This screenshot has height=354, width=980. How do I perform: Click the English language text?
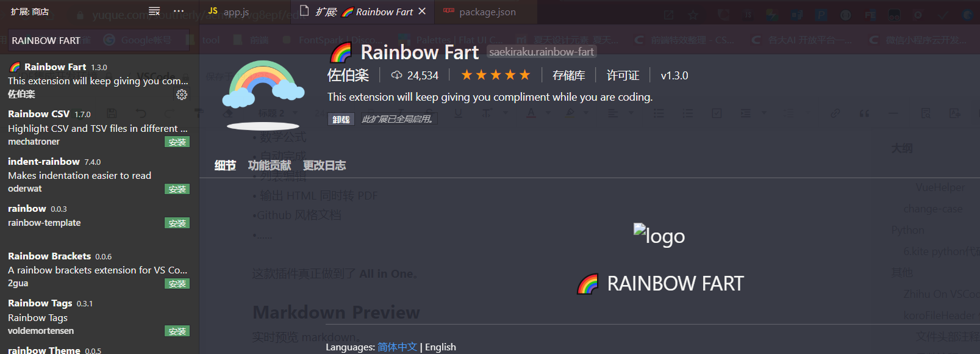tap(440, 347)
